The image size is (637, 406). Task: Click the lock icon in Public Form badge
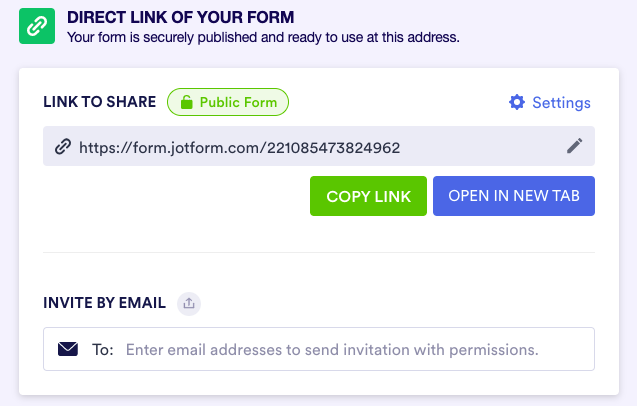click(185, 102)
